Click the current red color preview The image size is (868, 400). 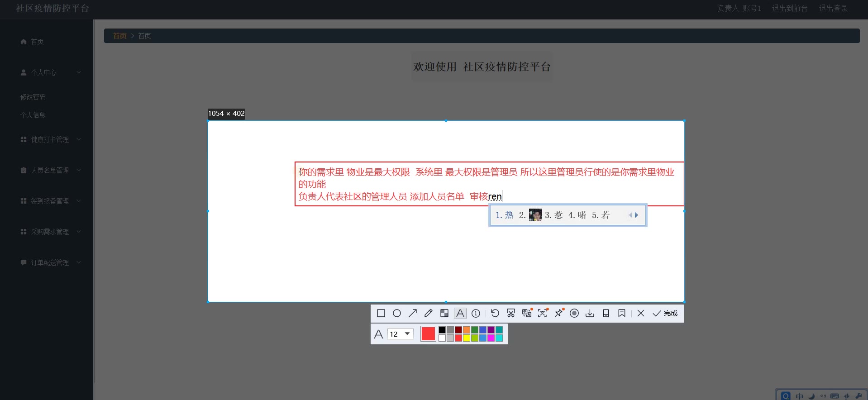pyautogui.click(x=428, y=334)
